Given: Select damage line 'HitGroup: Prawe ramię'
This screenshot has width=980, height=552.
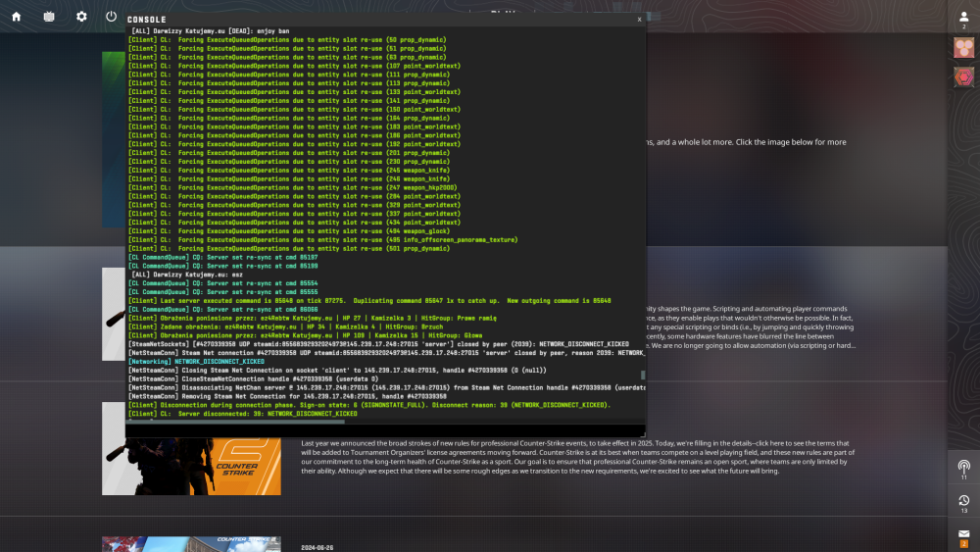Looking at the screenshot, I should pos(313,319).
